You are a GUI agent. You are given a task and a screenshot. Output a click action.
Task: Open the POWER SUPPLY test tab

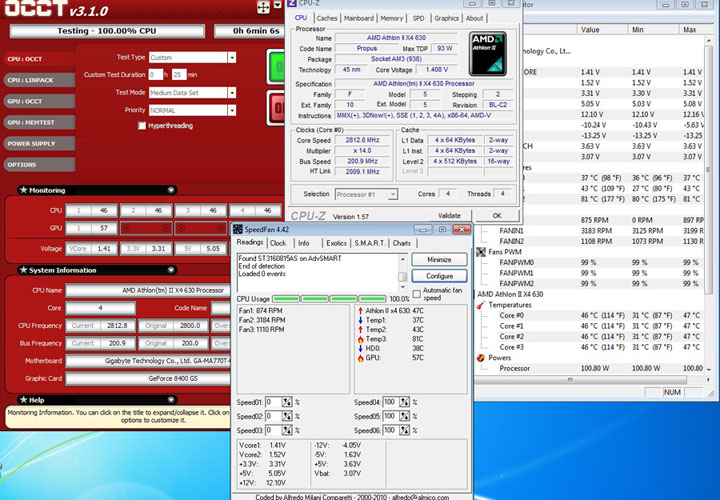pos(39,143)
